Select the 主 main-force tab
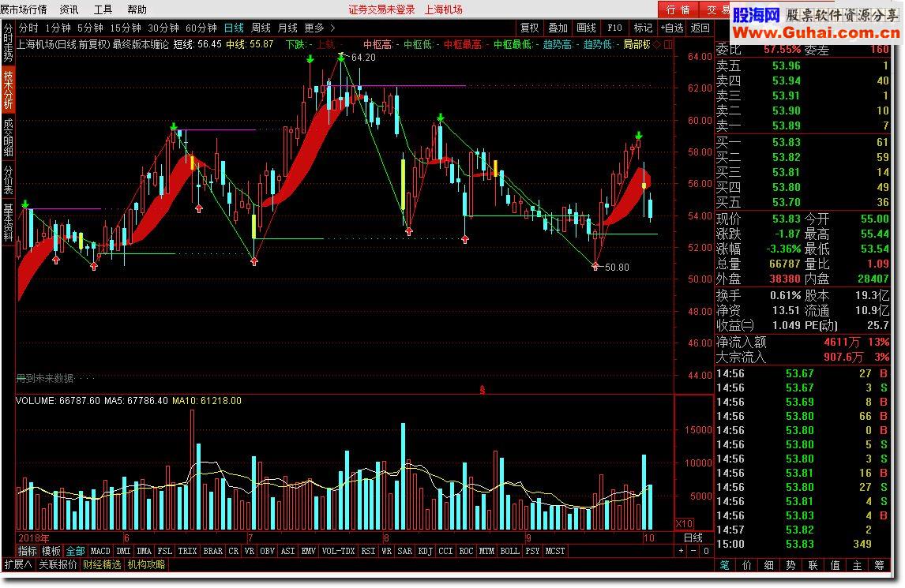The image size is (905, 588). [x=857, y=565]
